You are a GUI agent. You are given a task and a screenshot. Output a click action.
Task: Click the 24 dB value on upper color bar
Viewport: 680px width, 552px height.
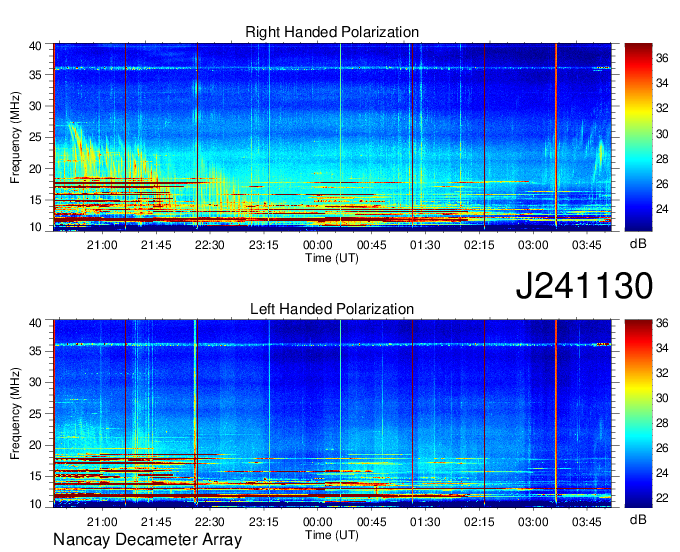(x=662, y=209)
